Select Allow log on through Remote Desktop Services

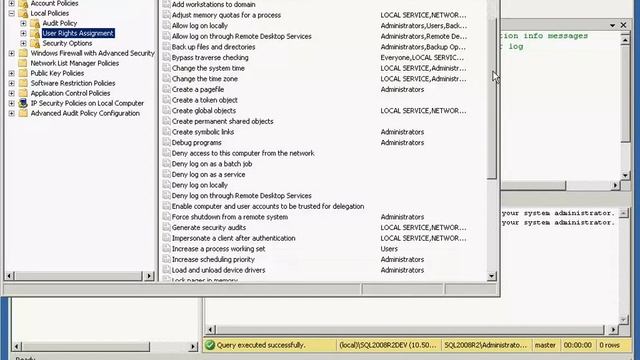tap(242, 36)
